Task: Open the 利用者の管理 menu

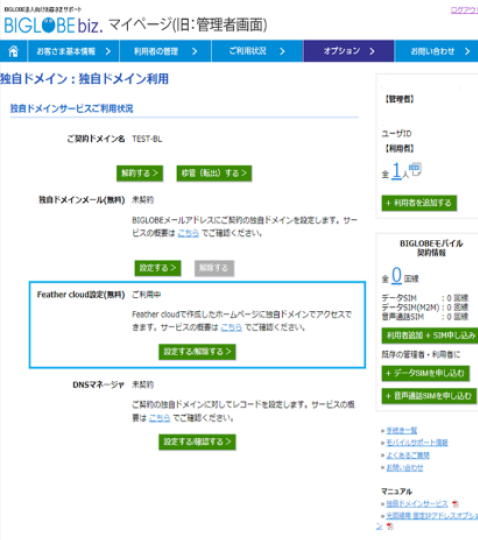Action: pyautogui.click(x=165, y=51)
